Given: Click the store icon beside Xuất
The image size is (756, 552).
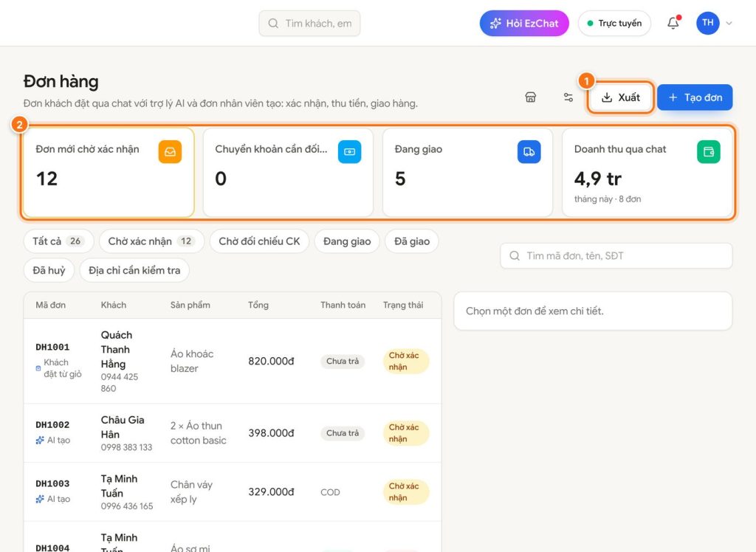Looking at the screenshot, I should (x=530, y=97).
